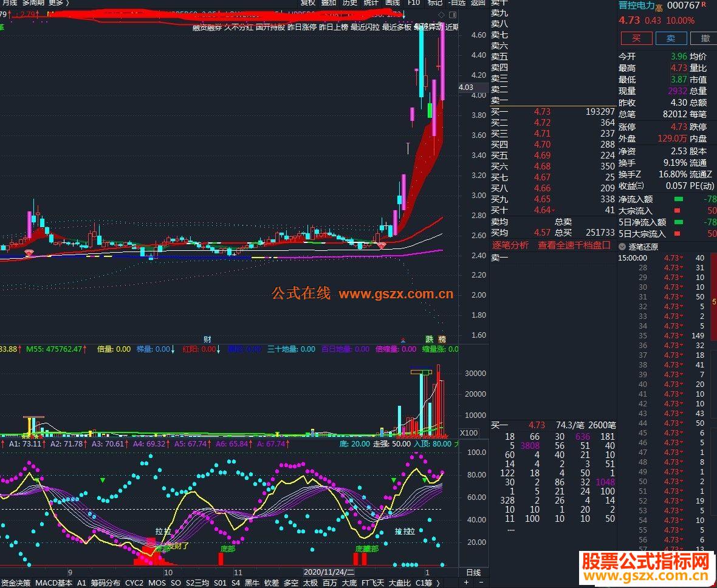Select the 钦差 indicator tab
Screen dimensions: 717x588
(x=272, y=583)
